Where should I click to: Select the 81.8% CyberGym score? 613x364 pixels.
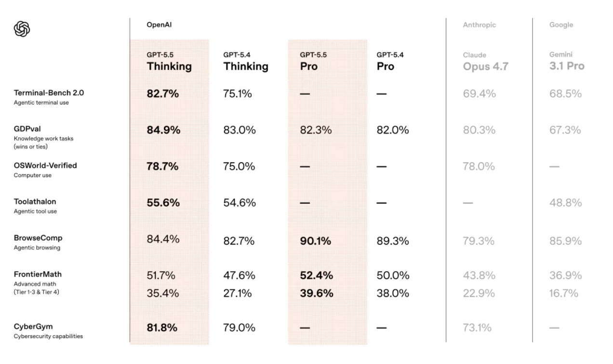(161, 328)
